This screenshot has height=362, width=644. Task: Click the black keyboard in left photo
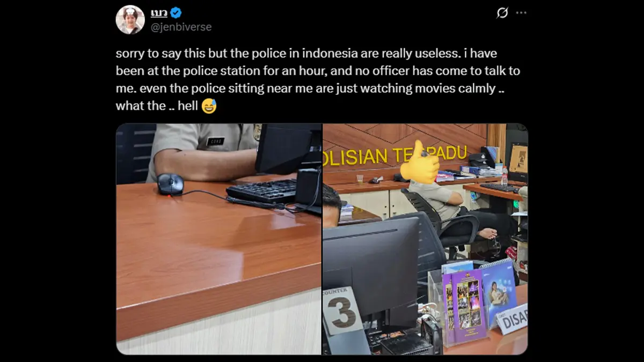262,191
